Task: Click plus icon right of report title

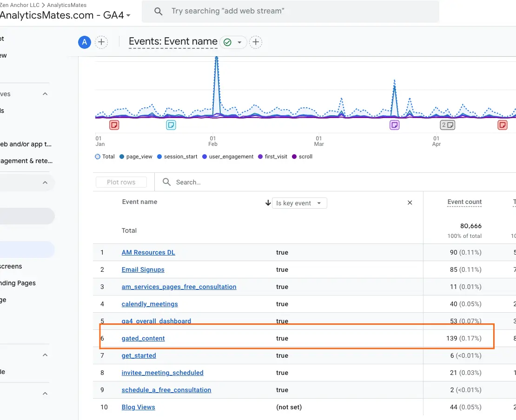Action: tap(256, 42)
